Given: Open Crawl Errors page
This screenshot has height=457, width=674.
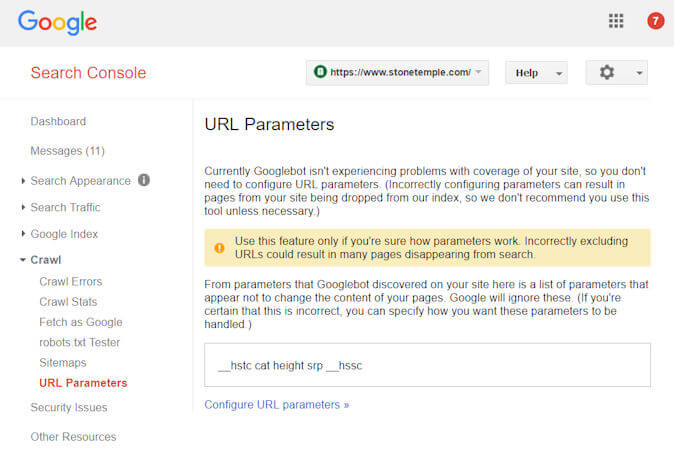Looking at the screenshot, I should 70,282.
